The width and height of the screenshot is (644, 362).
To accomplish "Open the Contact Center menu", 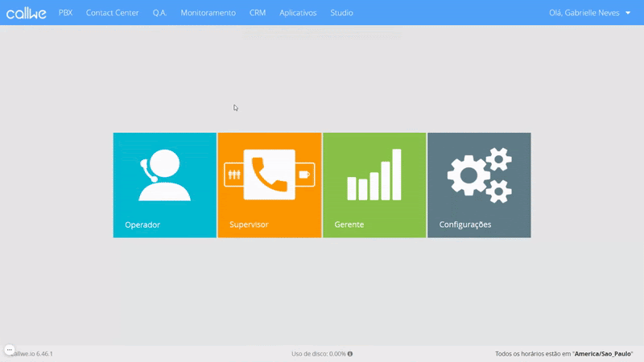I will 113,13.
